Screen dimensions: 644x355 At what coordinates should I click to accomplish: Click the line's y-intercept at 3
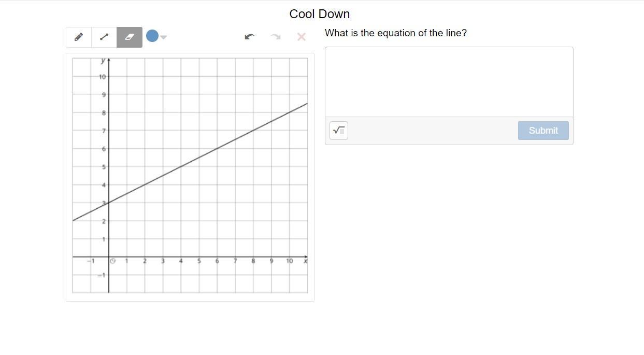tap(109, 203)
